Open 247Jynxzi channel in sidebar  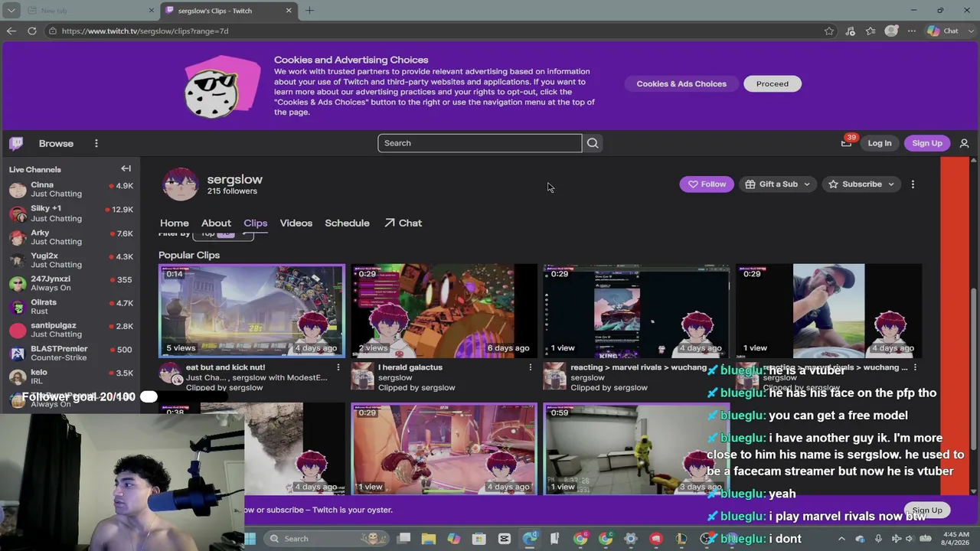tap(70, 283)
